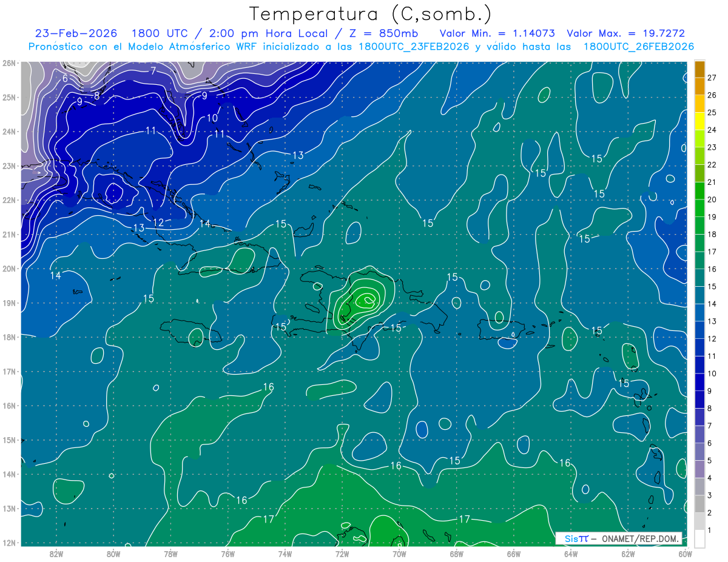Pick the dark blue swatch between 9 and 10
The width and height of the screenshot is (728, 562).
pyautogui.click(x=699, y=382)
